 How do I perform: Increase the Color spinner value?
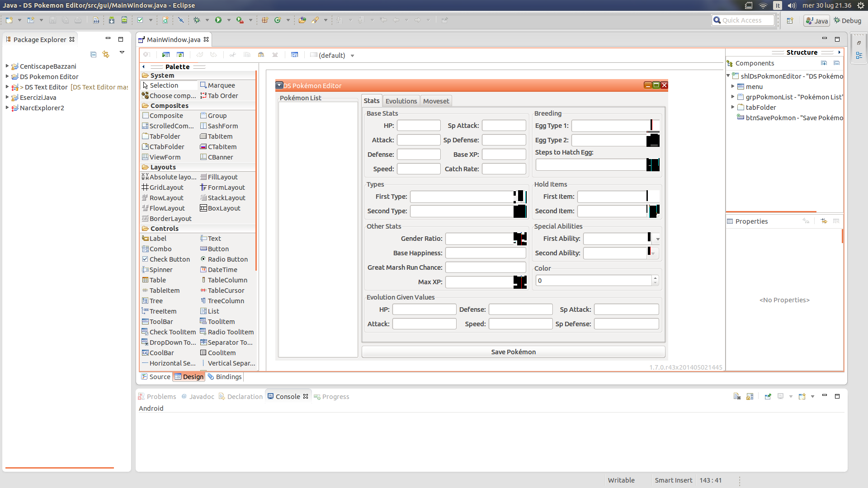[655, 278]
